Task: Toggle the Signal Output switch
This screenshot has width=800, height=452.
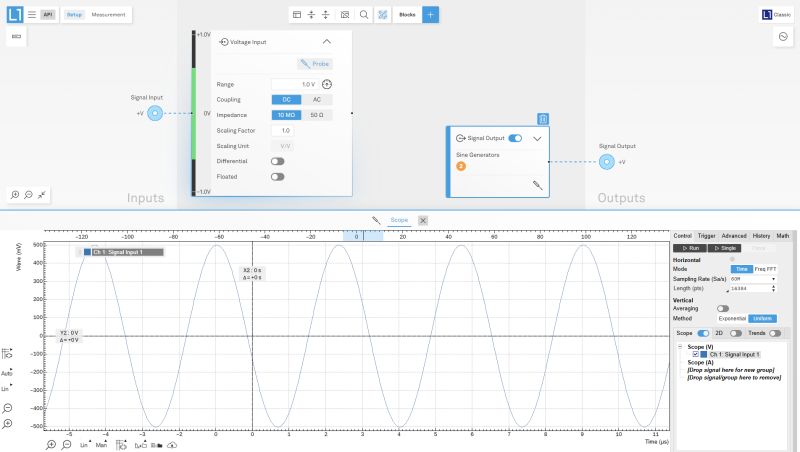Action: pos(515,138)
